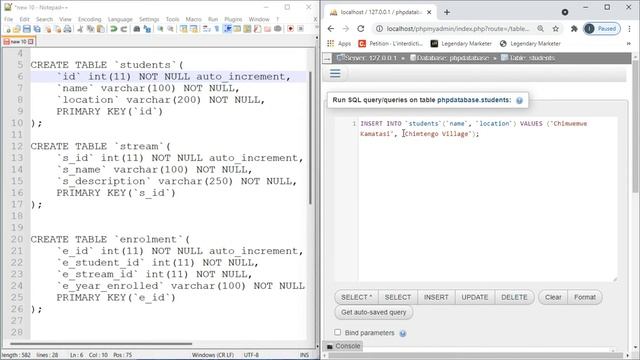
Task: Open the Settings menu in Notepad++
Action: point(149,19)
